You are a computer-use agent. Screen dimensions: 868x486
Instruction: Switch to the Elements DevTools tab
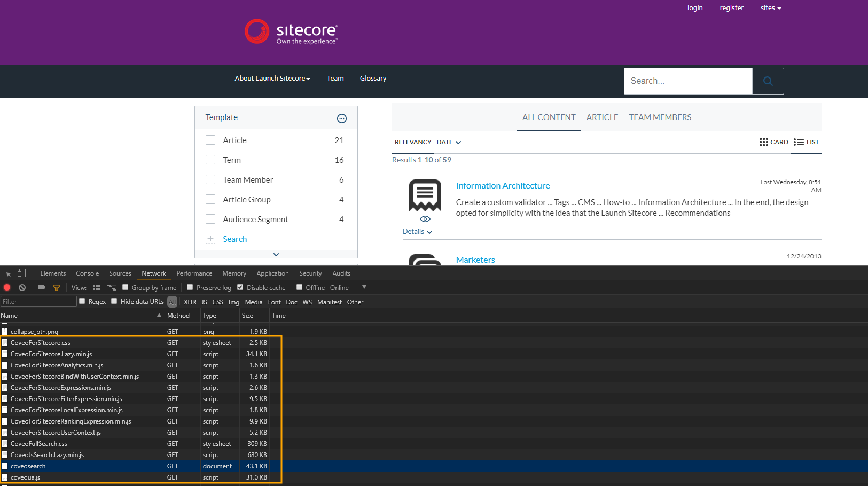[x=53, y=273]
